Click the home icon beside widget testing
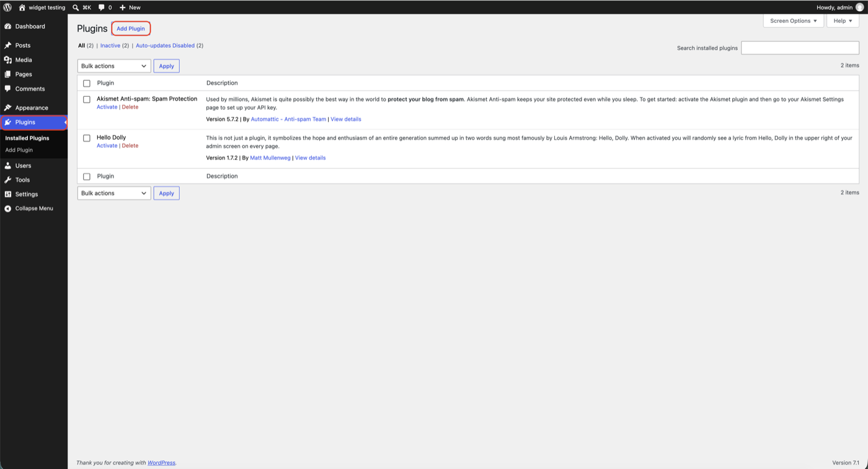 point(22,7)
